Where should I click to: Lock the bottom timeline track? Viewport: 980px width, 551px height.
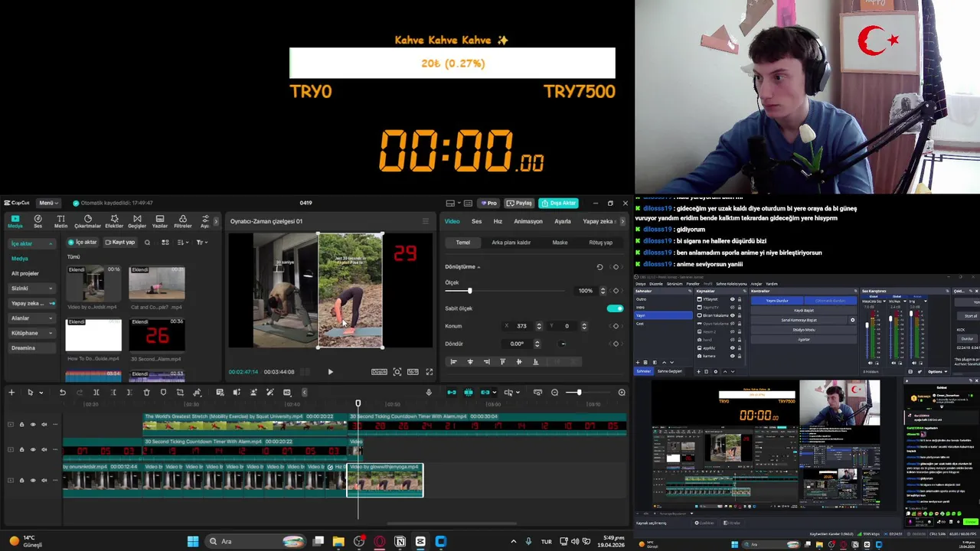point(21,481)
